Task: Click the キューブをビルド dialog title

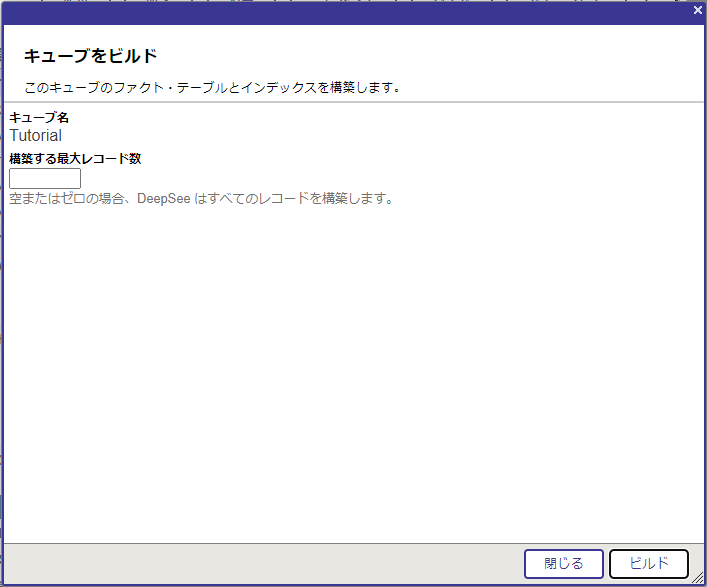Action: click(x=91, y=56)
